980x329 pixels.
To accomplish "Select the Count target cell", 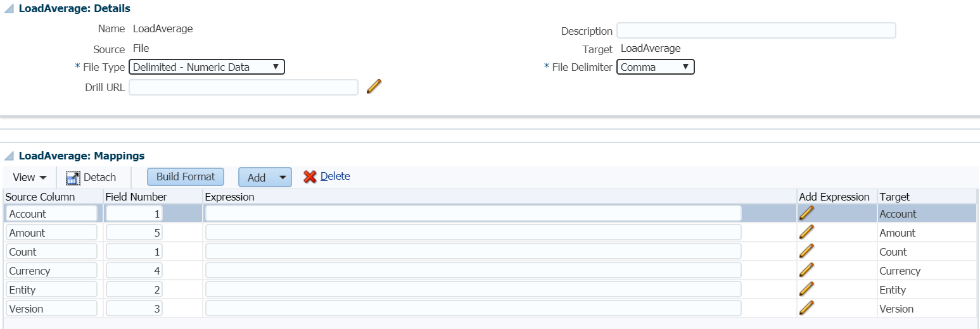I will [x=927, y=252].
